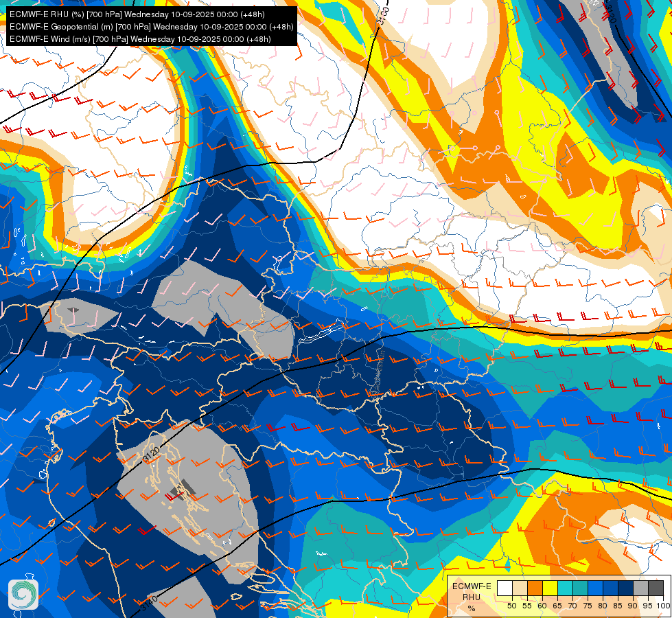Click the orange 55-60 legend swatch
This screenshot has width=672, height=618.
[x=535, y=588]
